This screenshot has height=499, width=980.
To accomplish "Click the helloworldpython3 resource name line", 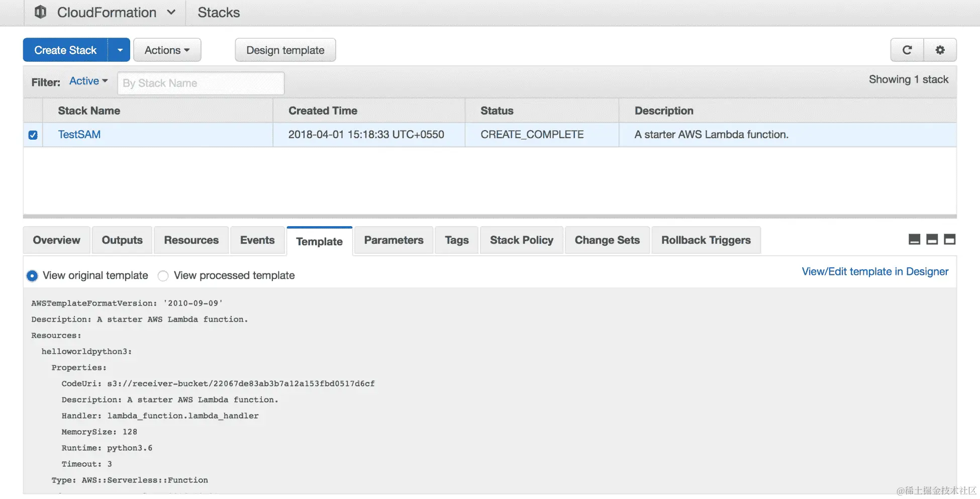I will coord(86,351).
